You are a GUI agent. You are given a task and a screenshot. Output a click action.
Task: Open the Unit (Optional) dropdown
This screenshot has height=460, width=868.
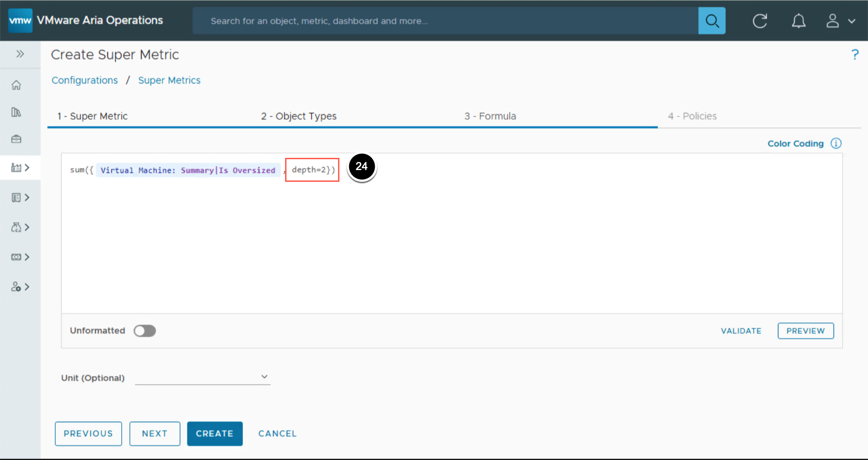click(202, 377)
